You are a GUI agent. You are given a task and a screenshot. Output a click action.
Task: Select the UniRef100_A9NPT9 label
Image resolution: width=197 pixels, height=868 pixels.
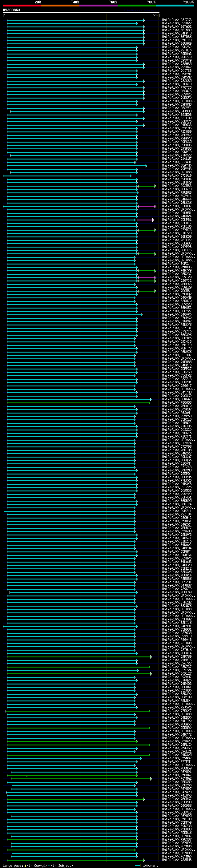tap(177, 152)
